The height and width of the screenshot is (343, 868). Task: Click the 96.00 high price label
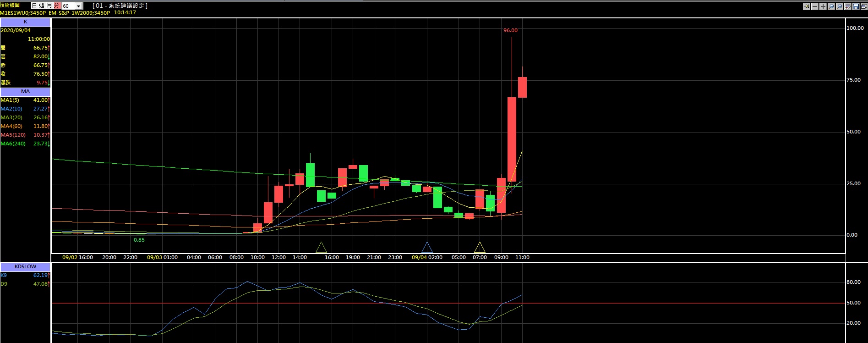coord(510,30)
